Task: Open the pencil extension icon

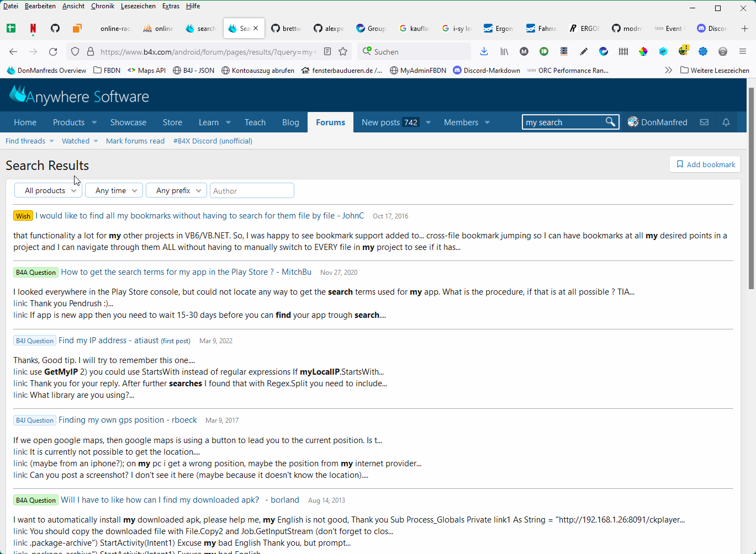Action: click(x=584, y=51)
